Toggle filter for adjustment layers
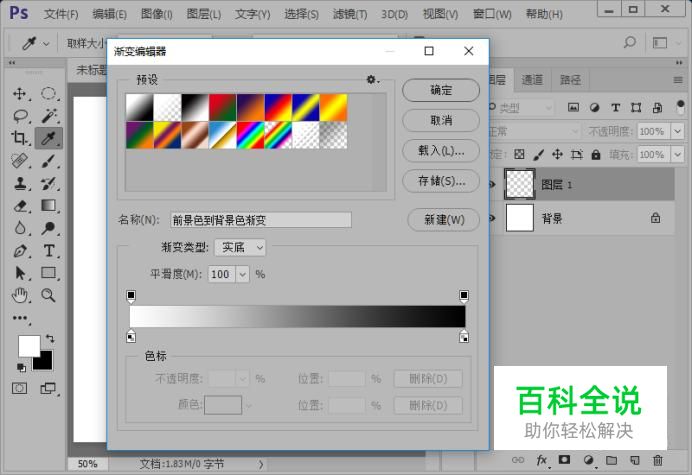Screen dimensions: 692x475 click(x=594, y=107)
